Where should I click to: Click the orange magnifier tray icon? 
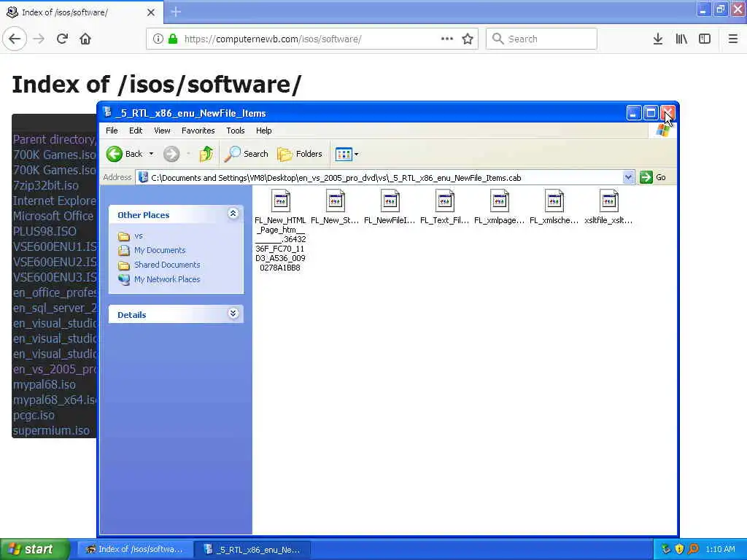click(x=693, y=549)
